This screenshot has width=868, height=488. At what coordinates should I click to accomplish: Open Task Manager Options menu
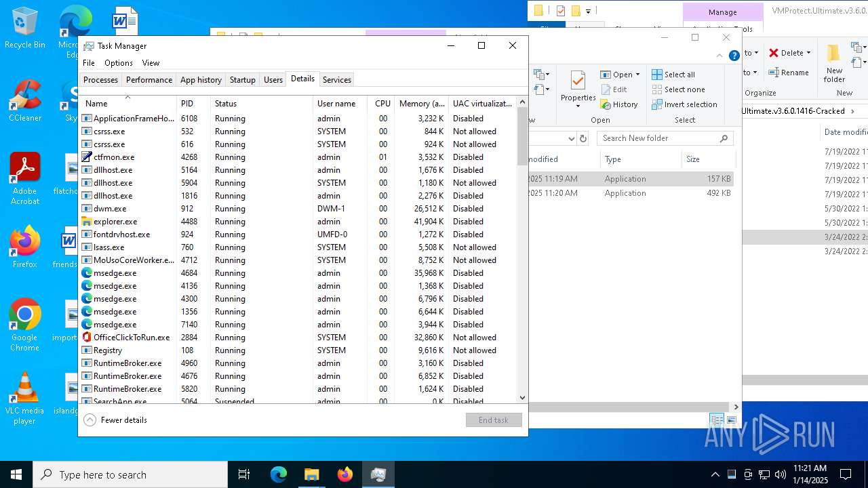coord(119,63)
